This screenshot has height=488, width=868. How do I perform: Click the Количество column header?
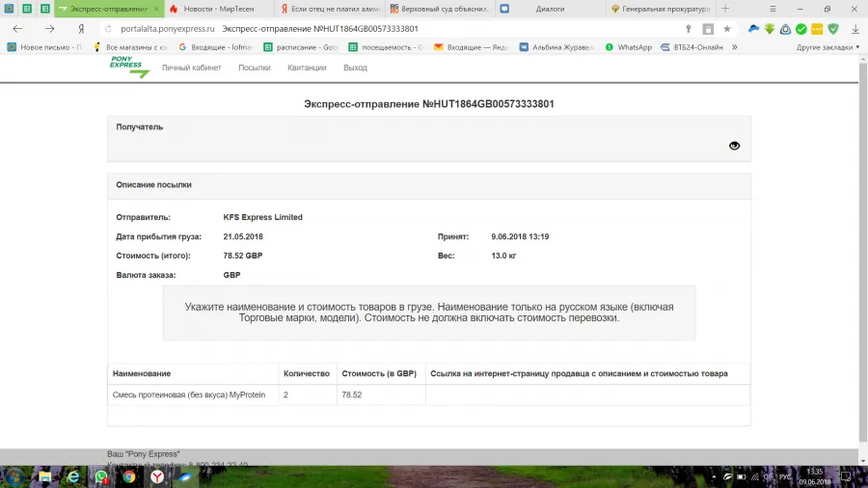click(x=307, y=373)
